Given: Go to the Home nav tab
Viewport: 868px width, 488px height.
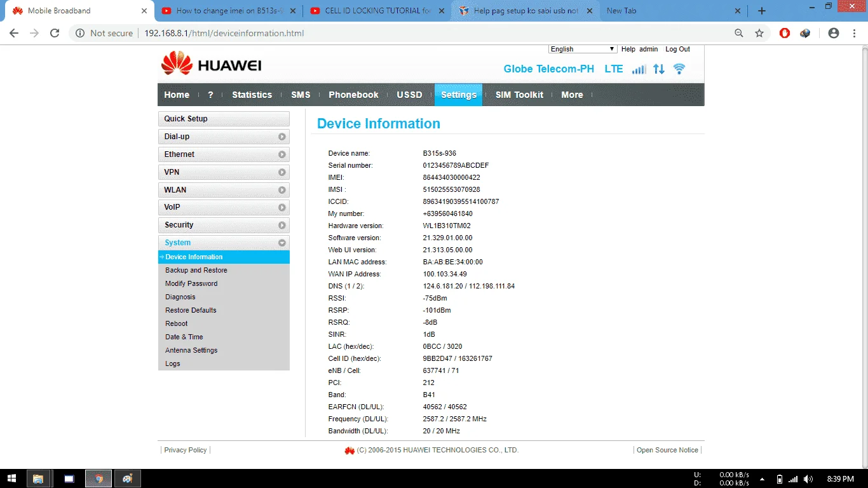Looking at the screenshot, I should tap(177, 95).
